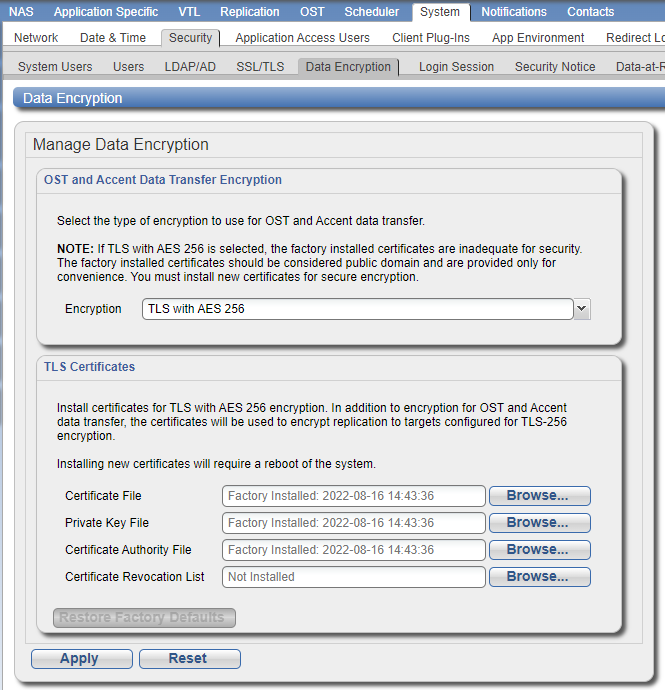The height and width of the screenshot is (690, 665).
Task: Open the Notifications menu
Action: click(514, 12)
